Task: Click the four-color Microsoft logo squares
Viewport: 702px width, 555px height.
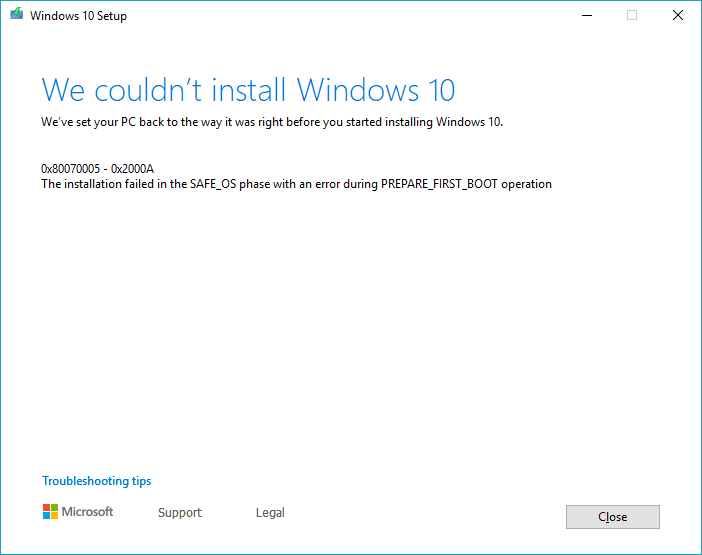Action: 50,512
